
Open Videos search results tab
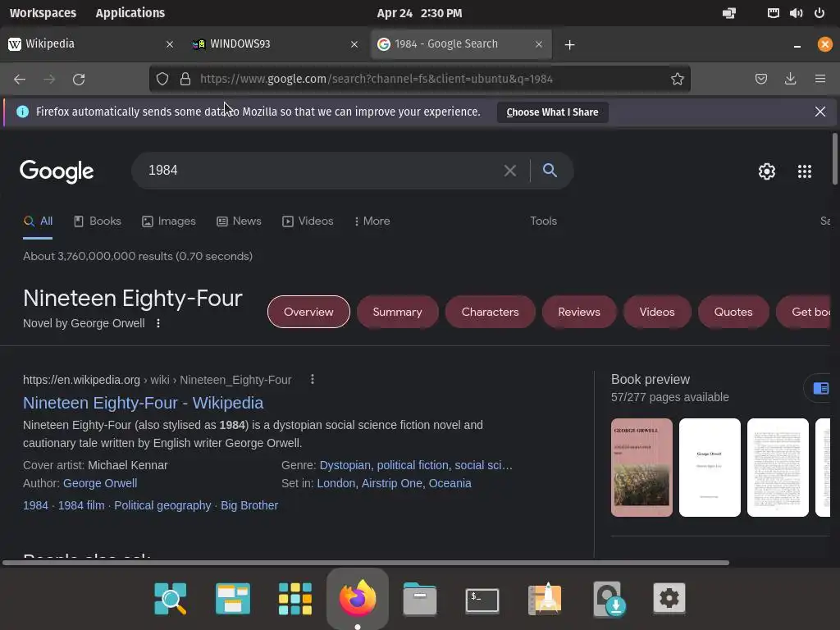tap(308, 221)
